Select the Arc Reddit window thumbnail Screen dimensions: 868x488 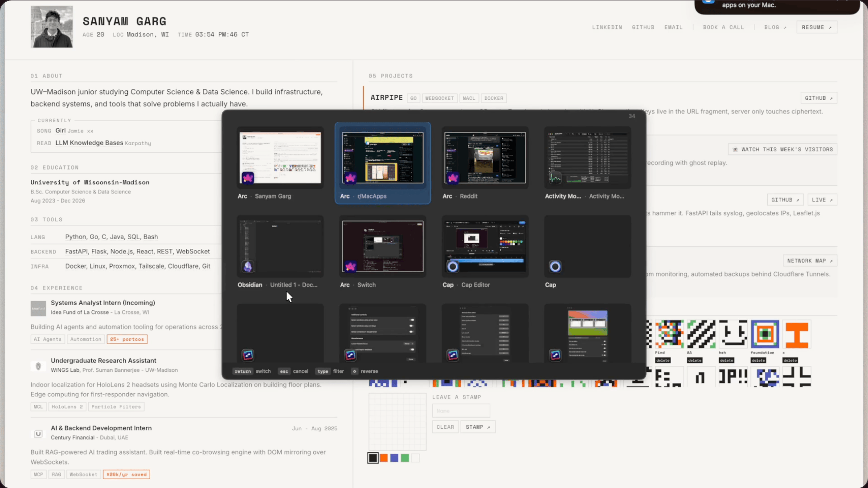(485, 158)
